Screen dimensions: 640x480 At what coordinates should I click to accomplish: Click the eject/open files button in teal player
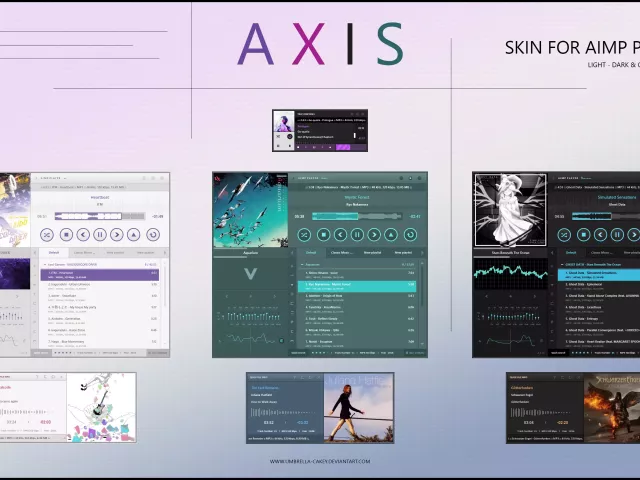point(391,235)
